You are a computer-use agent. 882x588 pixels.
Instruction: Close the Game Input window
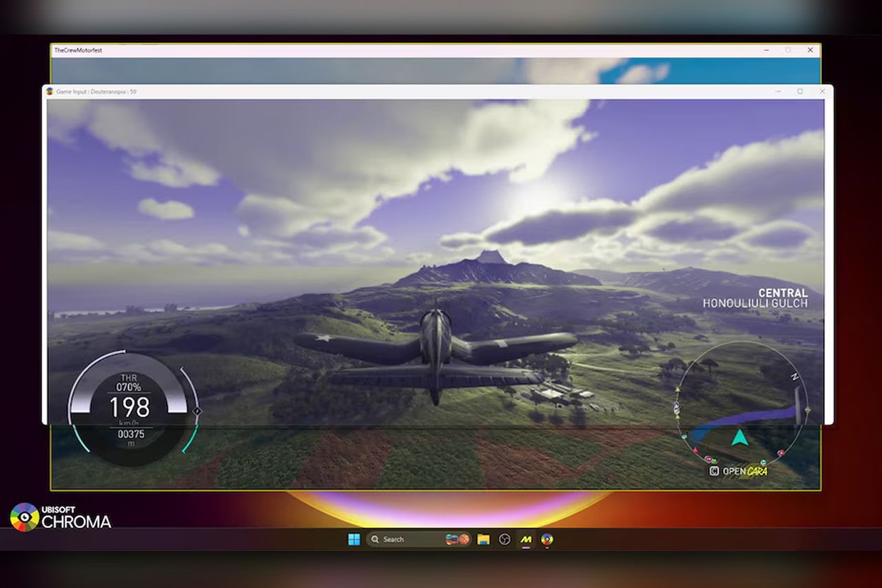point(822,91)
